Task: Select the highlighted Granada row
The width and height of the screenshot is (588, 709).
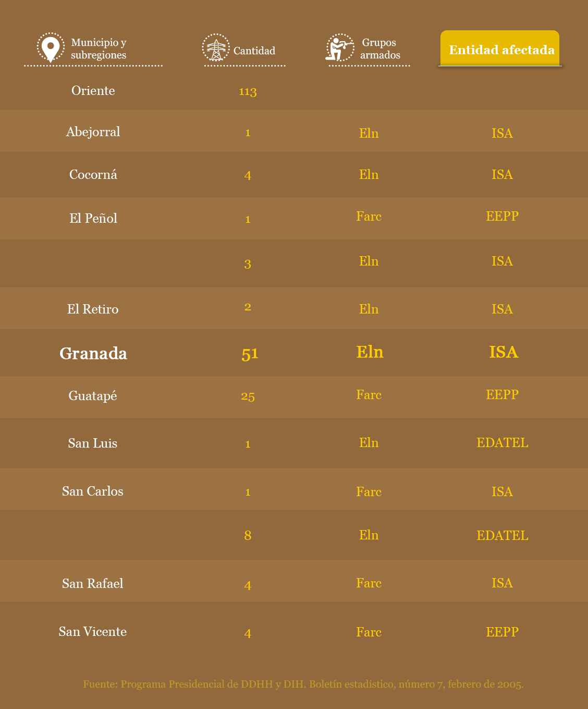Action: 93,353
